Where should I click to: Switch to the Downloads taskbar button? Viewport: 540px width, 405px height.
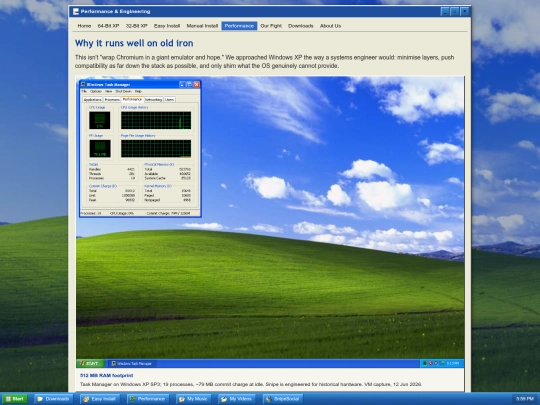[53, 399]
